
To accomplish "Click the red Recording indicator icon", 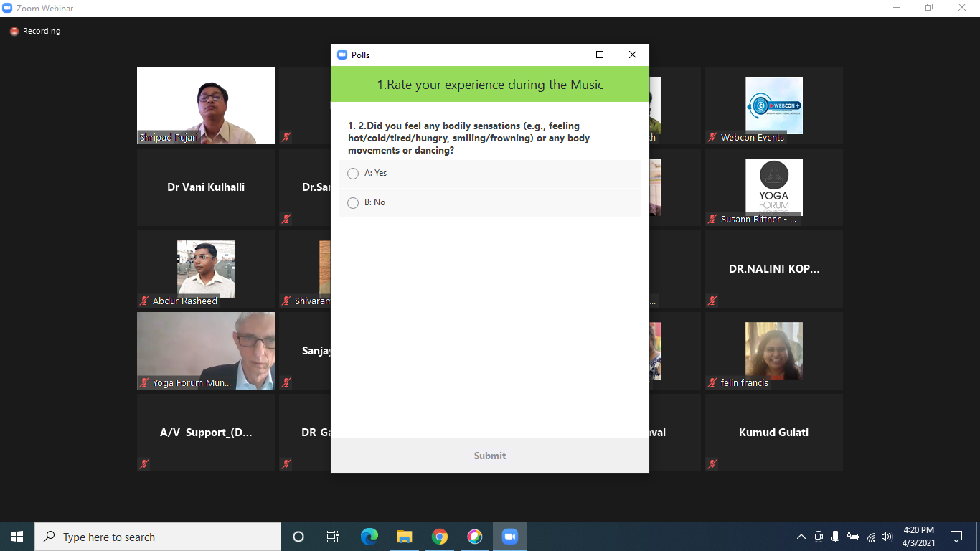I will point(14,32).
